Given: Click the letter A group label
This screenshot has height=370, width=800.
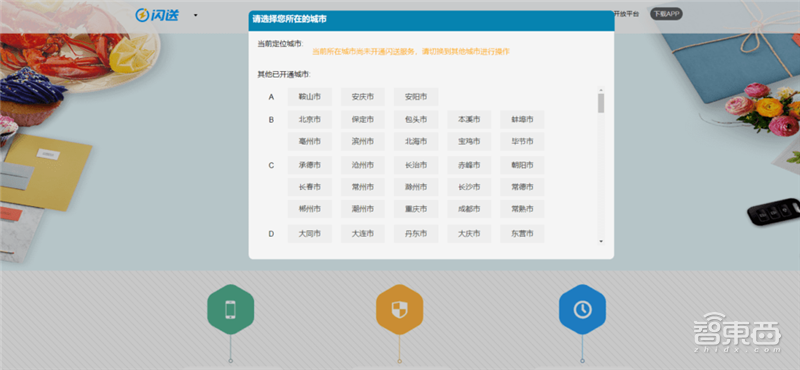Looking at the screenshot, I should coord(271,97).
